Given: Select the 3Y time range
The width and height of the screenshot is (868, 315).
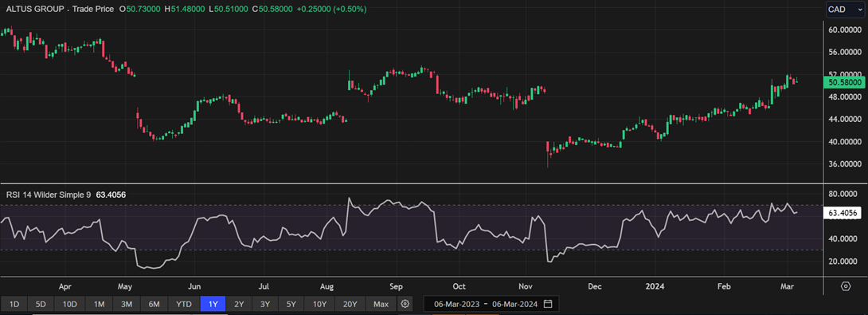Looking at the screenshot, I should 265,304.
